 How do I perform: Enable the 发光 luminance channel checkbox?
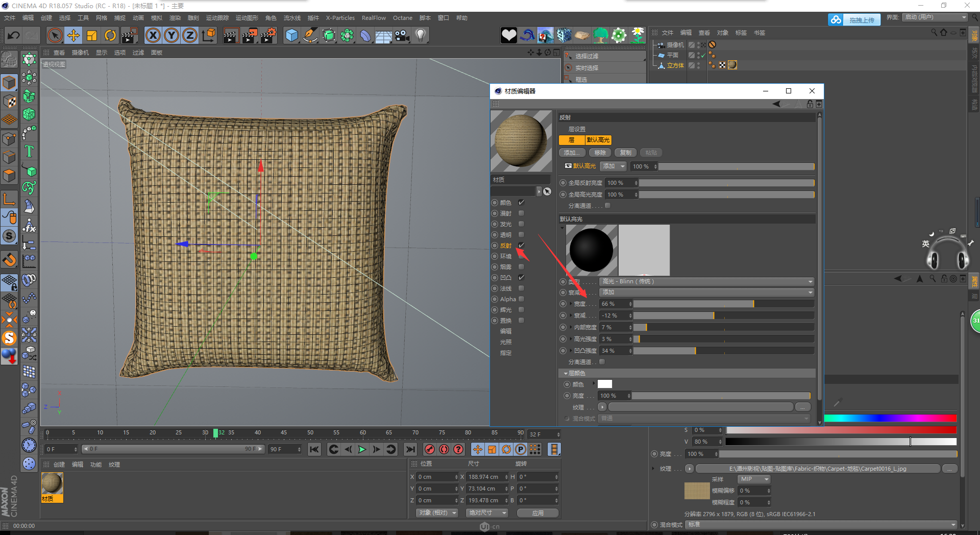[x=521, y=224]
